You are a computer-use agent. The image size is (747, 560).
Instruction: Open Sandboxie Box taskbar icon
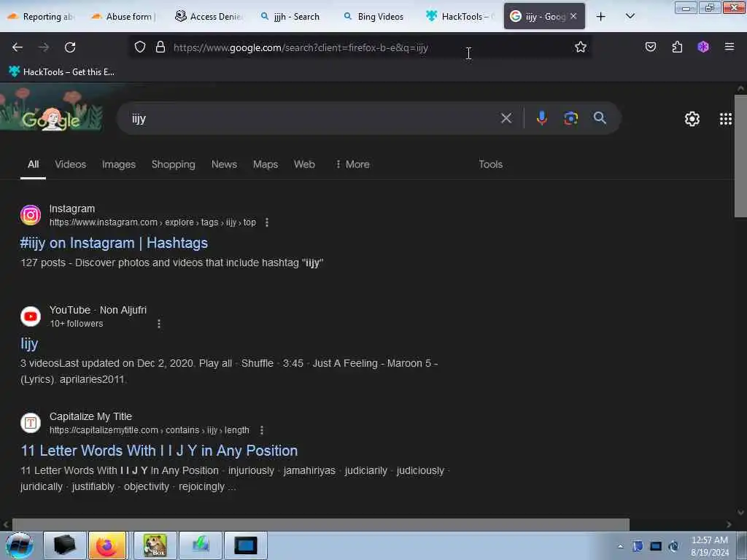[155, 545]
